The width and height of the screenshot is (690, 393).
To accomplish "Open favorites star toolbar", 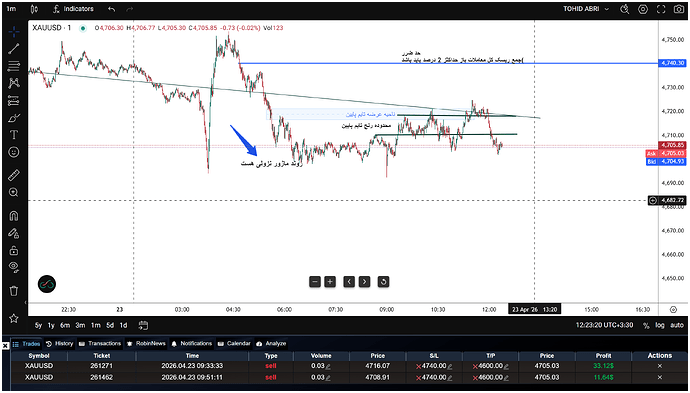I will 14,318.
